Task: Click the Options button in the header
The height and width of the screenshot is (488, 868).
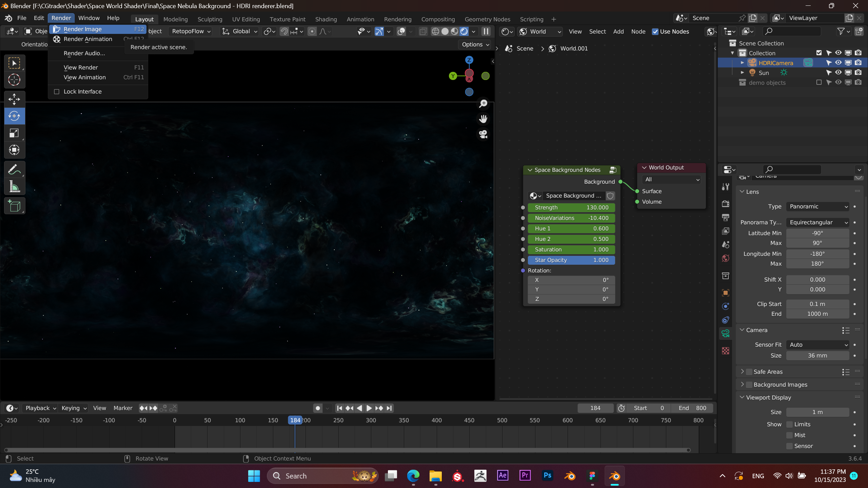Action: (x=474, y=44)
